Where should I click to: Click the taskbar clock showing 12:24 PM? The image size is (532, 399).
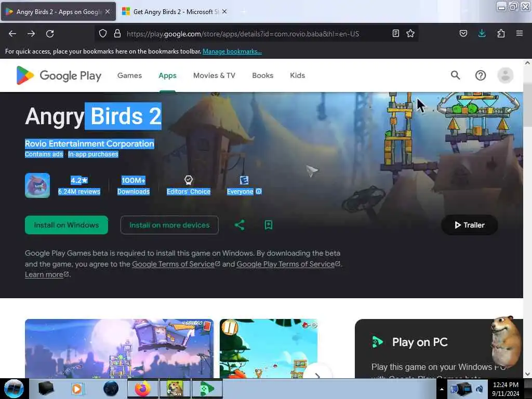tap(506, 389)
